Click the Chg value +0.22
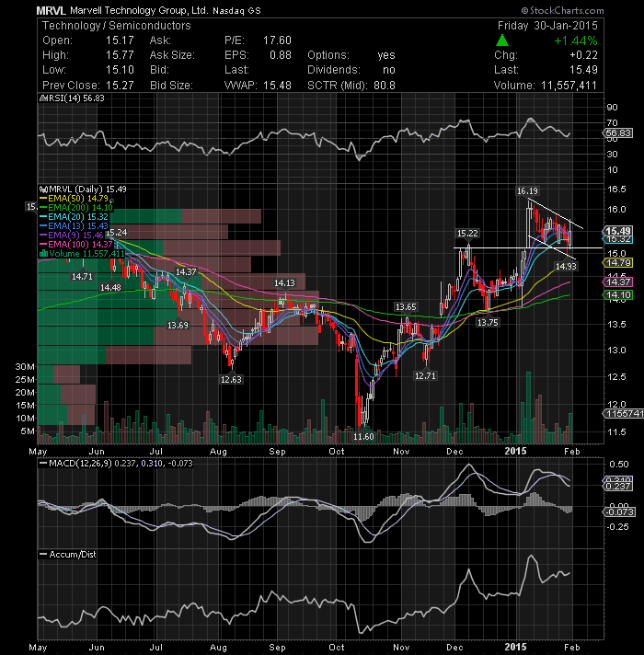The image size is (644, 655). point(583,55)
